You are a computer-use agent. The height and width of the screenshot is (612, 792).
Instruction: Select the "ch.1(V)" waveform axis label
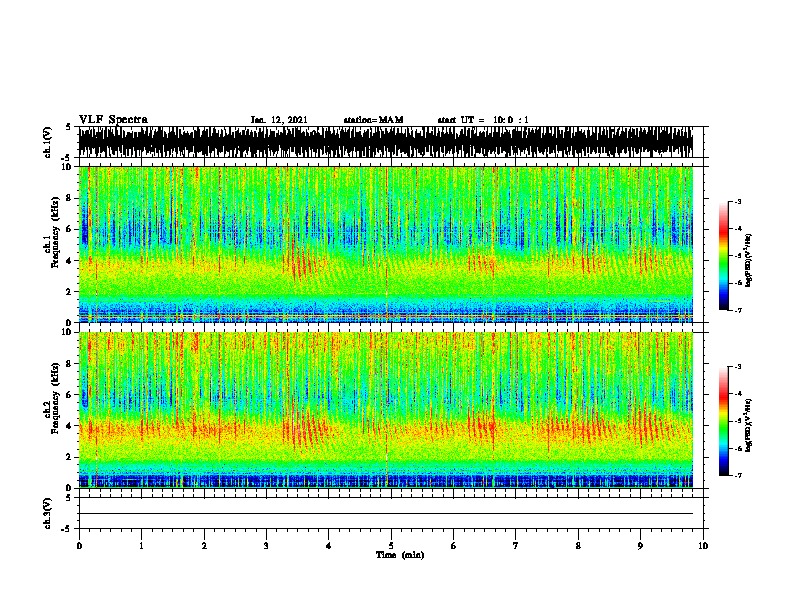[47, 141]
